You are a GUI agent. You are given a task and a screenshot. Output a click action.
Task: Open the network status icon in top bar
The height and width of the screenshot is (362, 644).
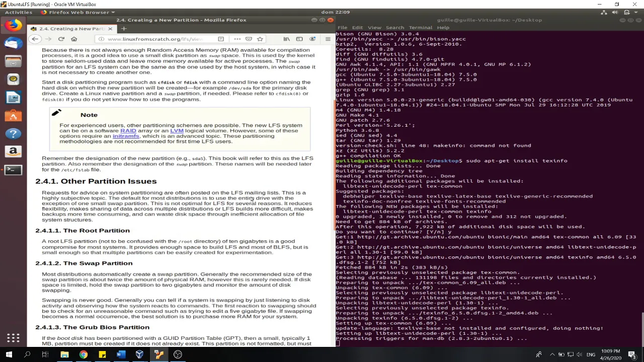[x=604, y=12]
